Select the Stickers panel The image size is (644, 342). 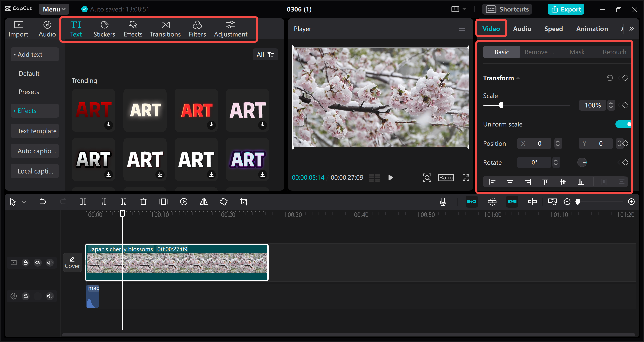click(104, 28)
